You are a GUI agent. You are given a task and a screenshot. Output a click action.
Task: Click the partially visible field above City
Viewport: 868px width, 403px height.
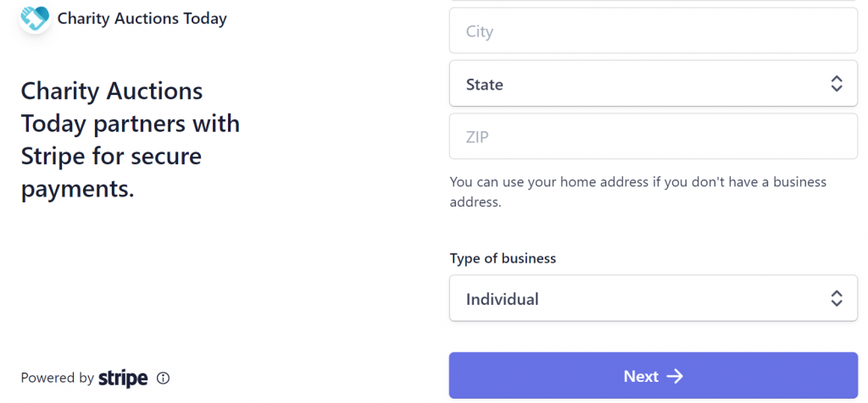[x=654, y=1]
